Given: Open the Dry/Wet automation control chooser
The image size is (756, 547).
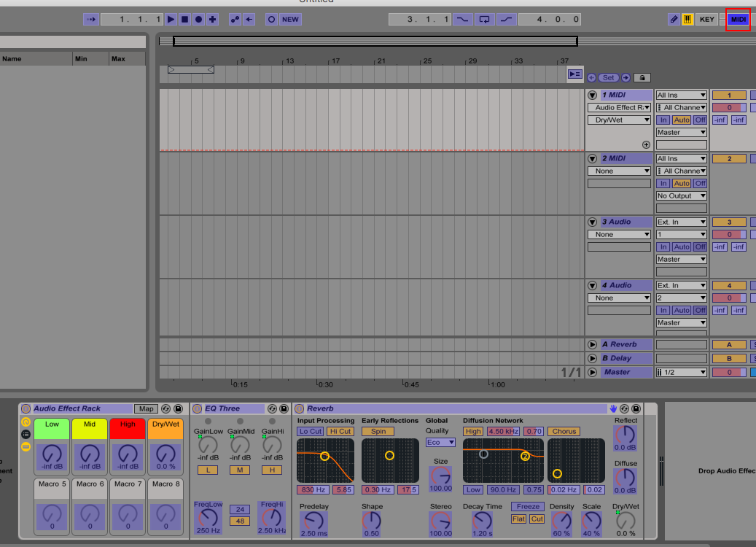Looking at the screenshot, I should pos(619,120).
